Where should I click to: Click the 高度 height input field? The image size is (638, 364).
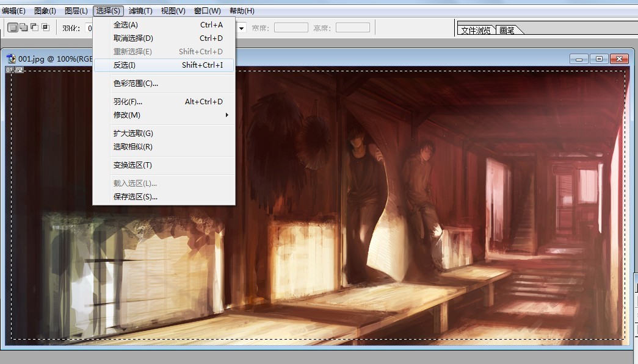[353, 27]
